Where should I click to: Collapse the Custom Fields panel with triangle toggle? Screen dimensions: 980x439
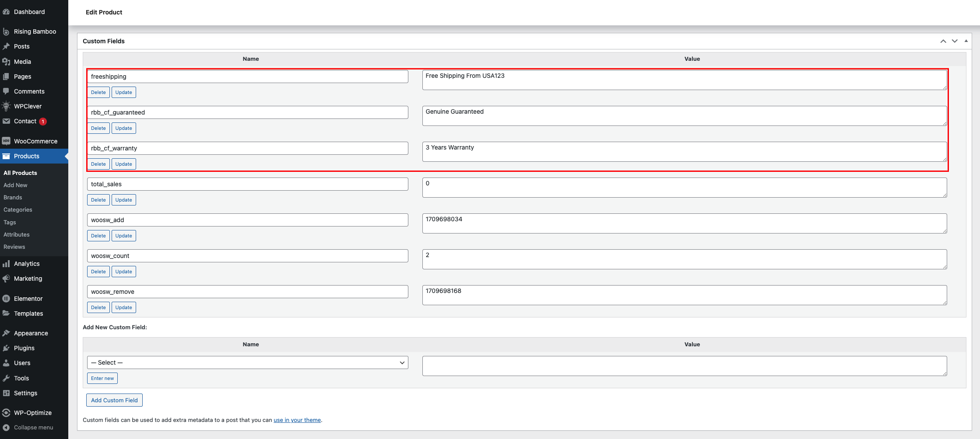tap(966, 41)
